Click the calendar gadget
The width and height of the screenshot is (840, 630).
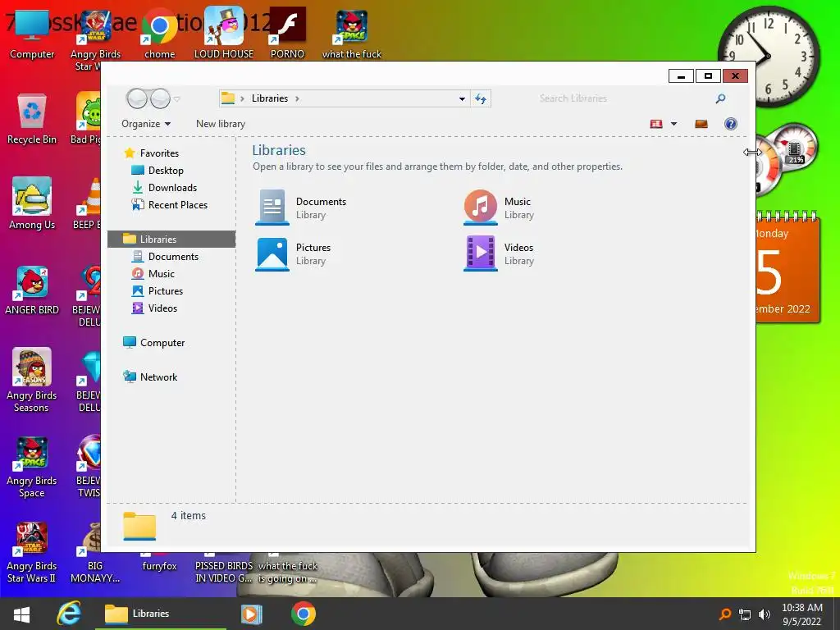(787, 268)
